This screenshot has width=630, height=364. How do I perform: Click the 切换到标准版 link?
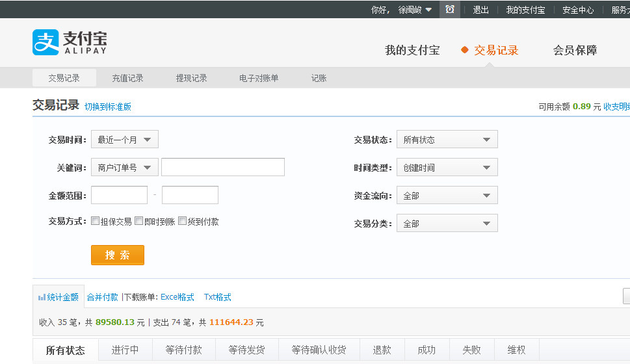point(108,107)
